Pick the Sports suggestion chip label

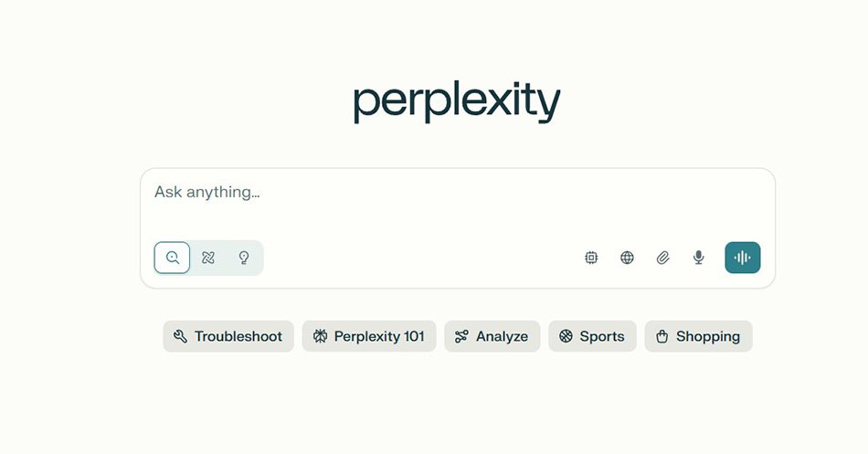(x=602, y=337)
